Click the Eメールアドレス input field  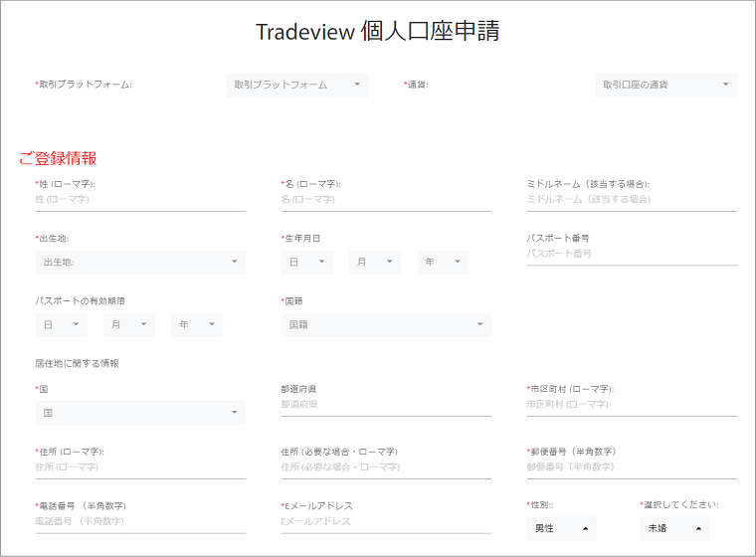tap(386, 522)
